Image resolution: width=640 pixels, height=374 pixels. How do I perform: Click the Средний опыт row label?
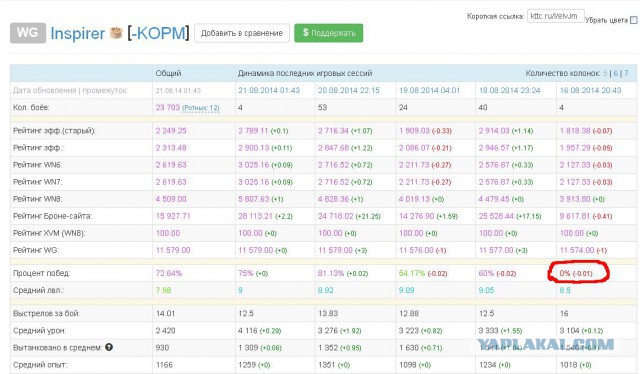click(x=40, y=365)
